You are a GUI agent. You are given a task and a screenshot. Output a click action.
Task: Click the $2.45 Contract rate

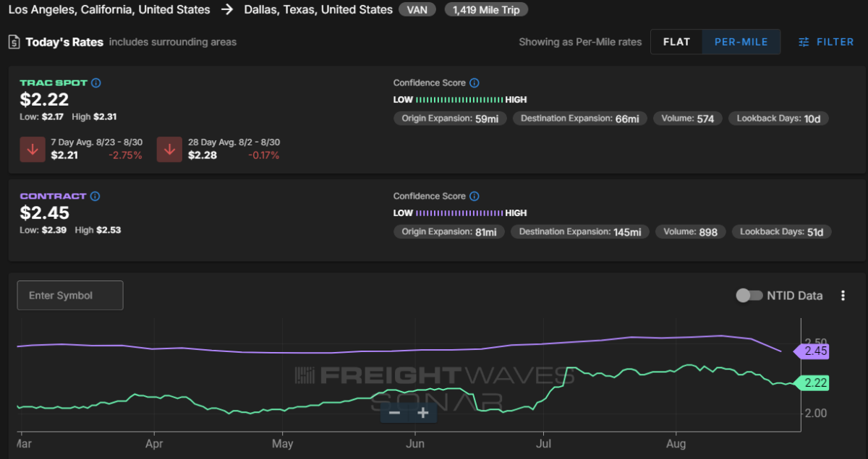click(45, 213)
